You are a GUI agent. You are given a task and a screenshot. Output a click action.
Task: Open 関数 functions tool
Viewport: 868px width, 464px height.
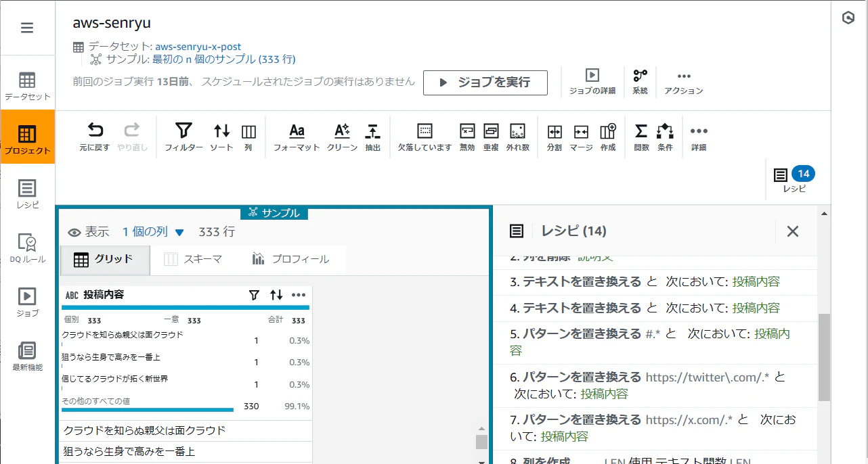(641, 137)
